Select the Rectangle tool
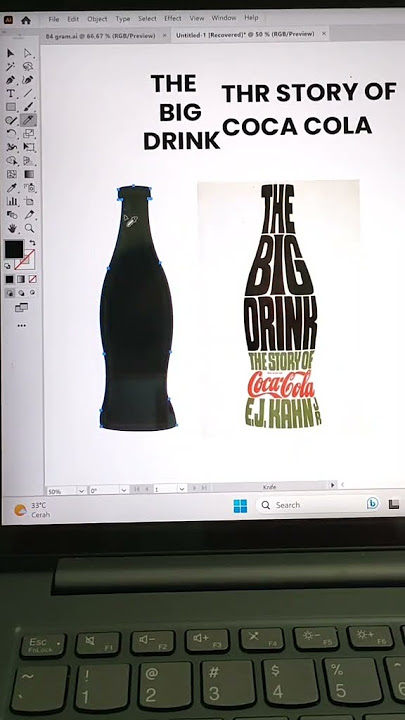Viewport: 405px width, 720px height. (x=11, y=107)
